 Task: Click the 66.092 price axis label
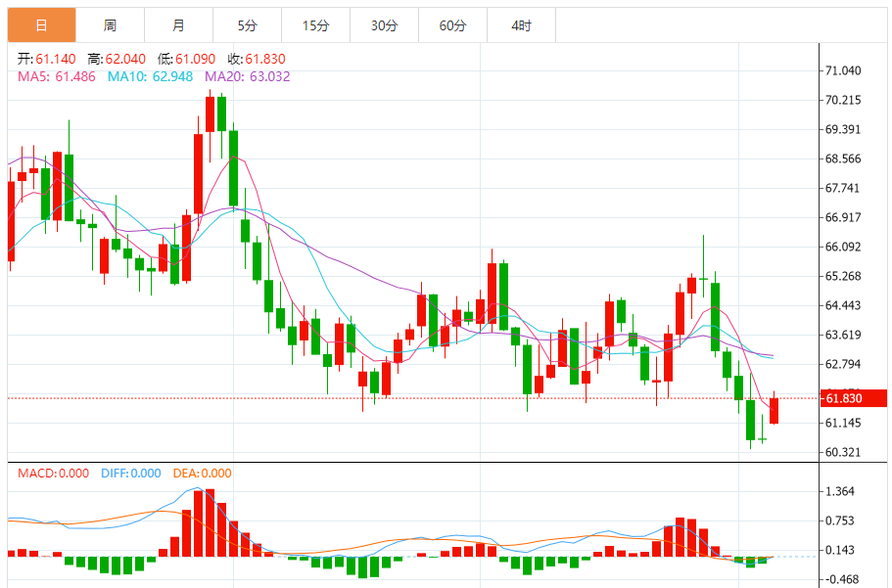(843, 247)
